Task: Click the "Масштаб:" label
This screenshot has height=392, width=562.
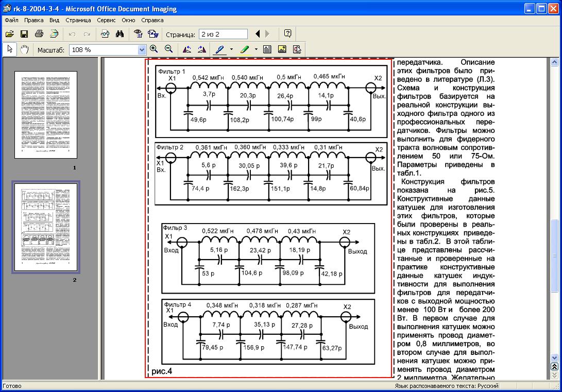Action: (x=51, y=50)
